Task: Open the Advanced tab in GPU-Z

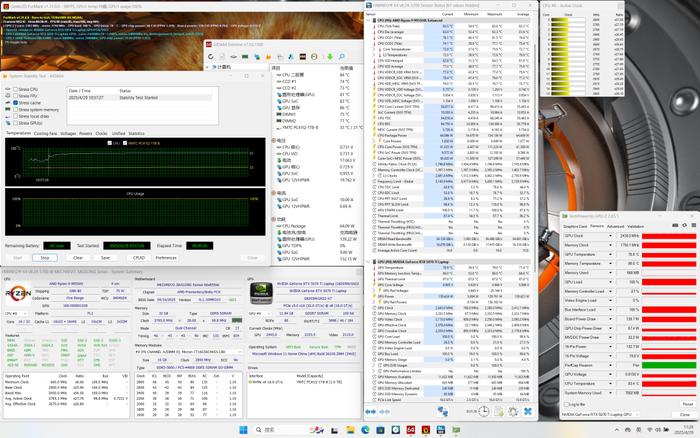Action: [x=615, y=226]
